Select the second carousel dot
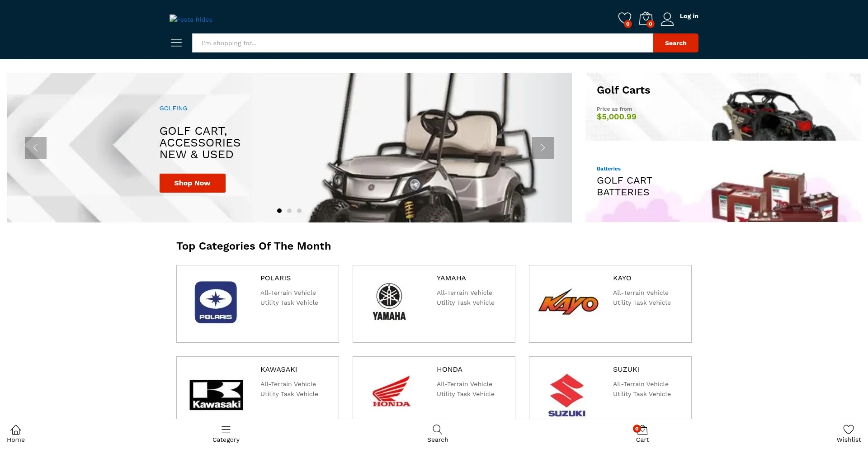 coord(289,211)
